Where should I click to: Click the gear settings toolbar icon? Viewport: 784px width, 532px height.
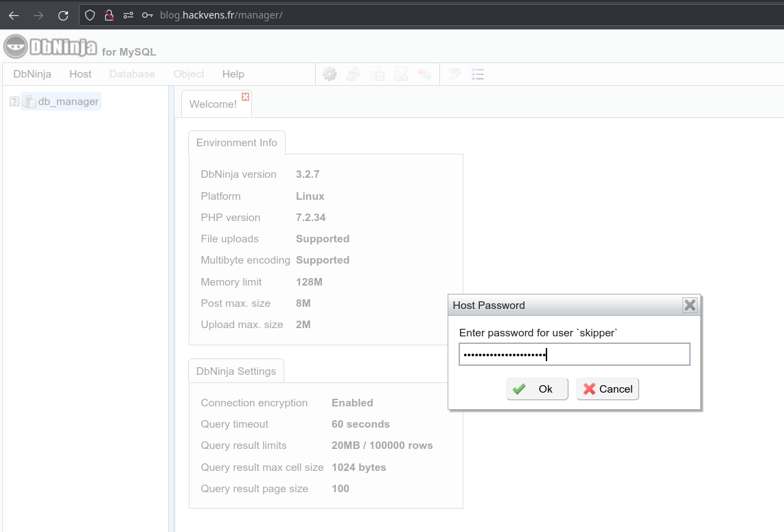(x=330, y=74)
